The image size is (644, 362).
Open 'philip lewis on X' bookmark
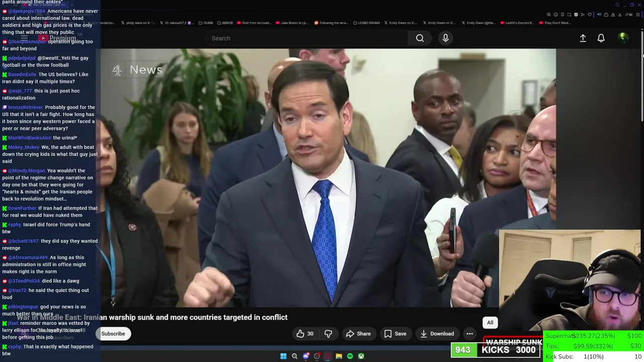[139, 23]
